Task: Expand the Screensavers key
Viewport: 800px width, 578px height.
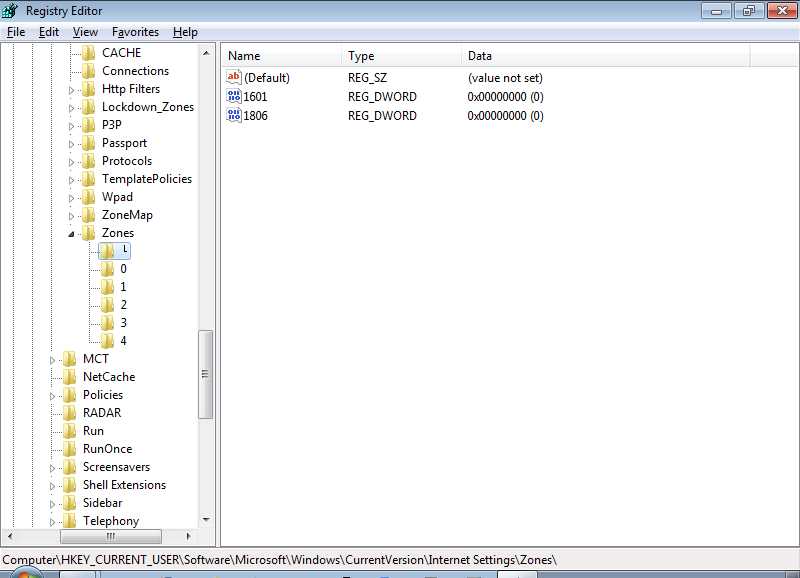Action: [x=53, y=468]
